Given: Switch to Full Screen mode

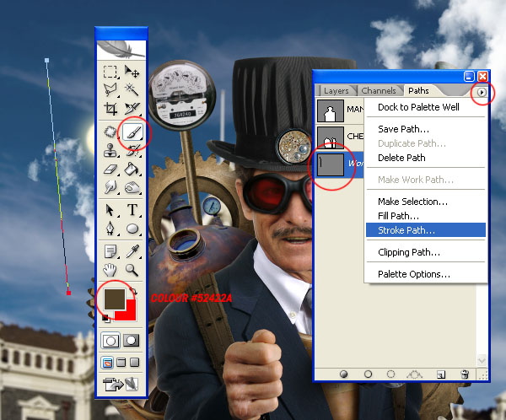Looking at the screenshot, I should coord(135,362).
